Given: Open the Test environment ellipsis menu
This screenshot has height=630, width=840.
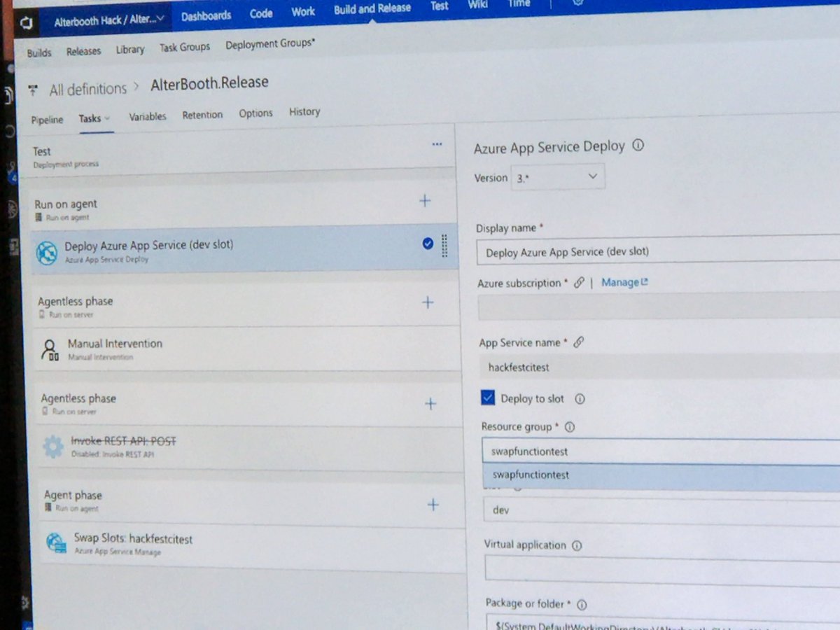Looking at the screenshot, I should point(437,144).
